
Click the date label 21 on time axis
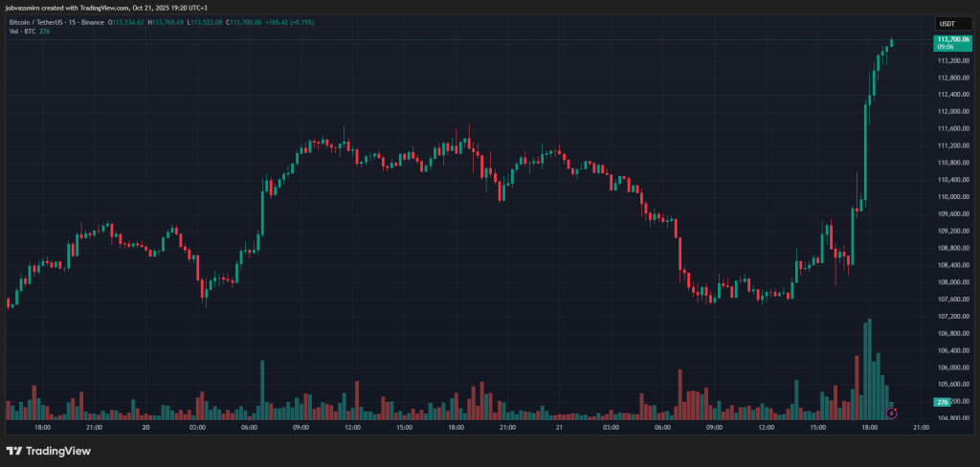point(559,428)
